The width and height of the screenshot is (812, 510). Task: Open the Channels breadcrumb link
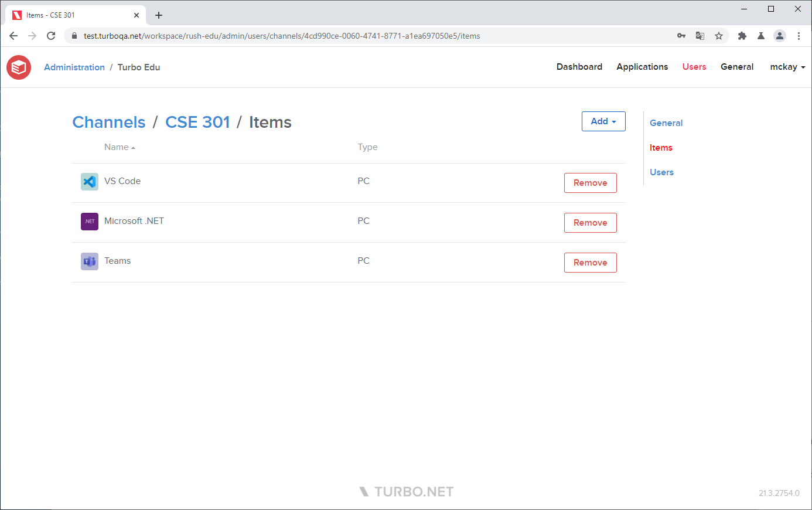[x=109, y=122]
